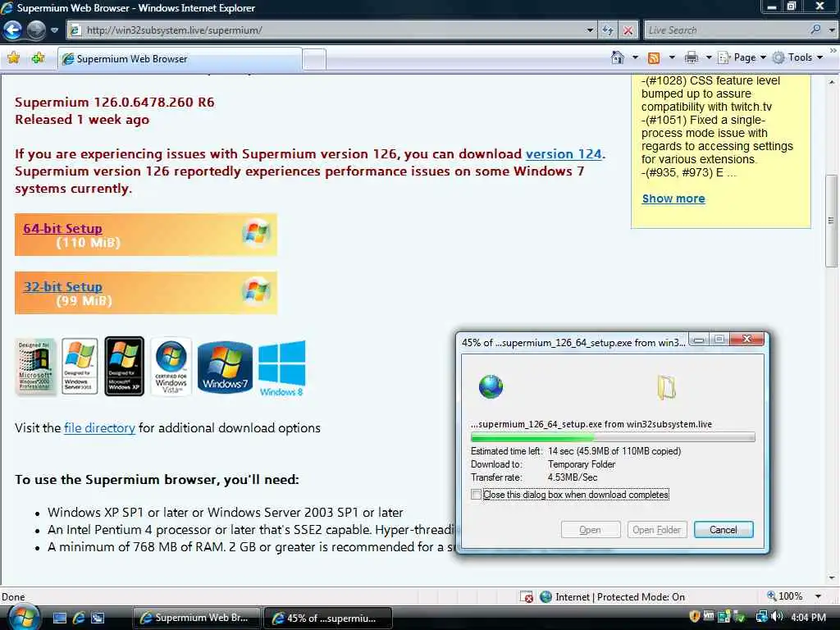Viewport: 840px width, 630px height.
Task: Check Close this dialog box when download completes
Action: pyautogui.click(x=476, y=495)
